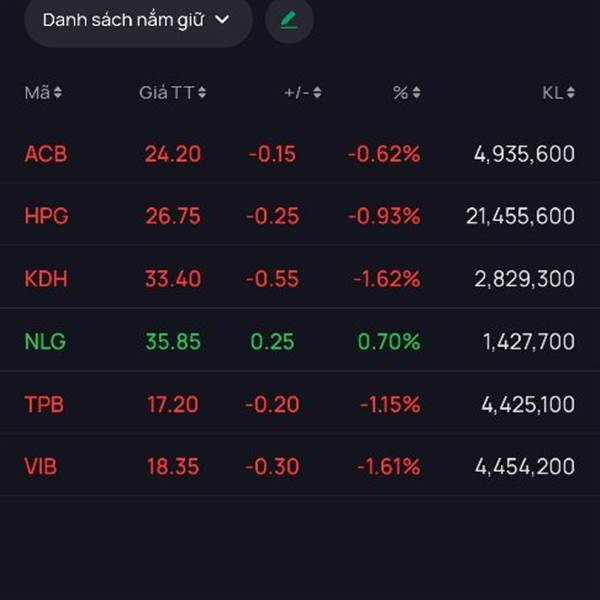Click NLG price 35.85
600x600 pixels.
point(173,341)
